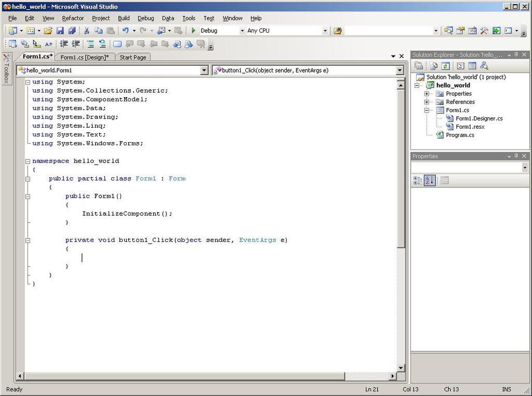The width and height of the screenshot is (532, 396).
Task: Open Start Page via green arrow icon
Action: [x=496, y=31]
